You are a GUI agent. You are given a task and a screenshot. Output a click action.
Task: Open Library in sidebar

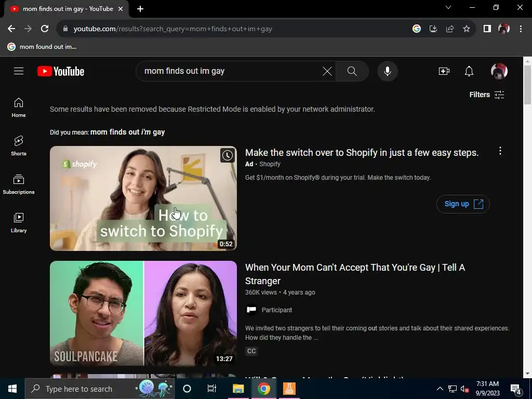(x=19, y=222)
